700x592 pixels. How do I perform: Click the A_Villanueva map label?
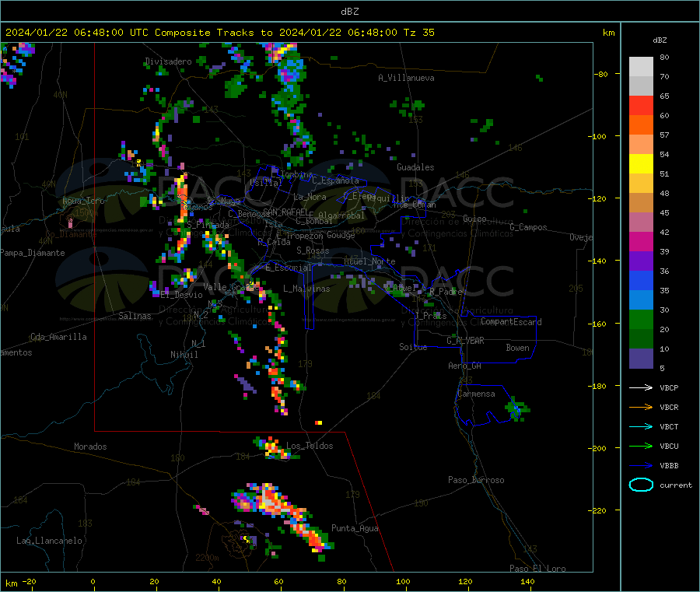coord(406,78)
